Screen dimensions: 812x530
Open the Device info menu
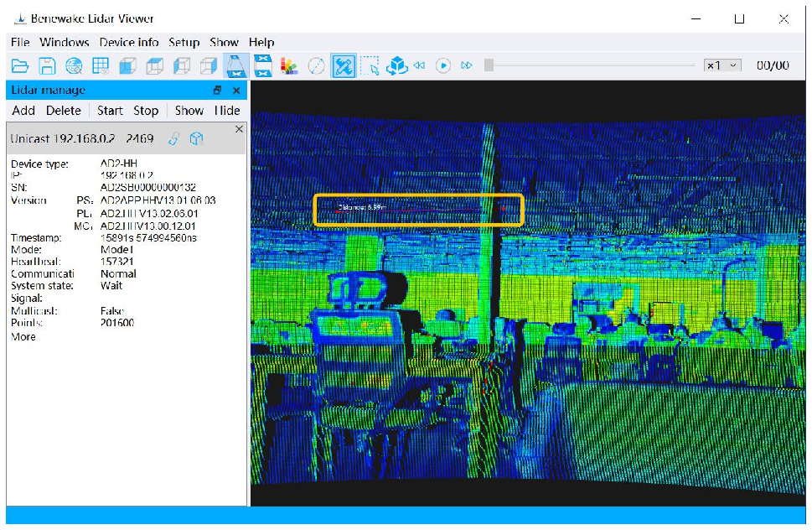click(x=129, y=43)
